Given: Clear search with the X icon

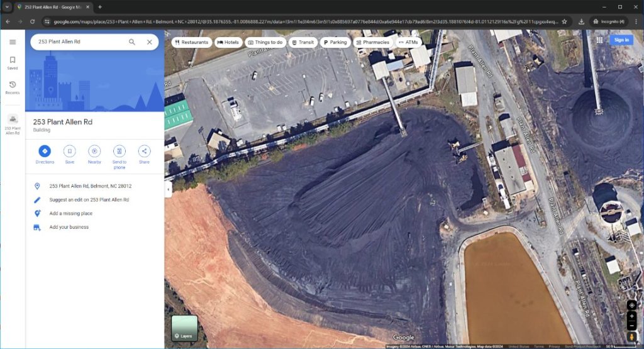Looking at the screenshot, I should [149, 42].
